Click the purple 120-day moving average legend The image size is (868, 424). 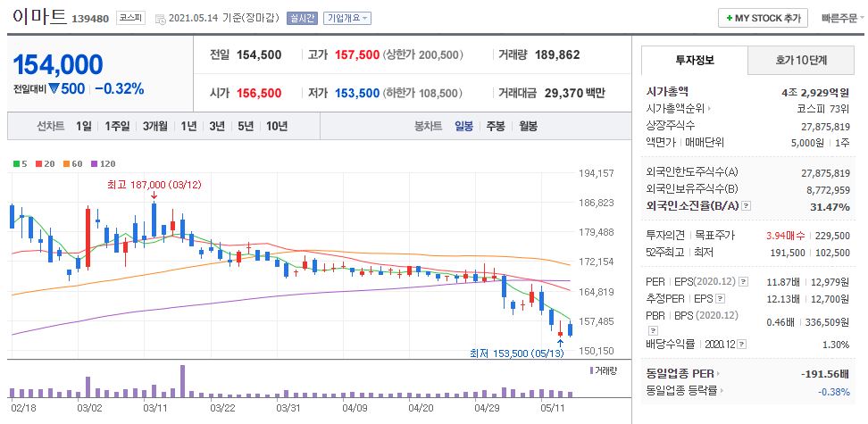[103, 164]
